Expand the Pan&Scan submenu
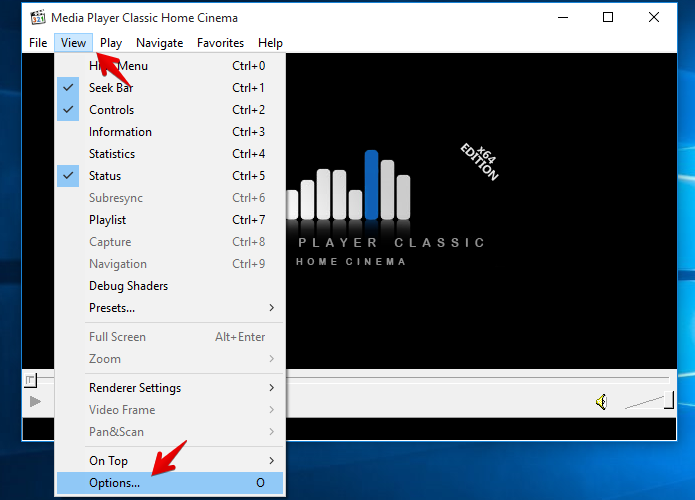 [170, 432]
